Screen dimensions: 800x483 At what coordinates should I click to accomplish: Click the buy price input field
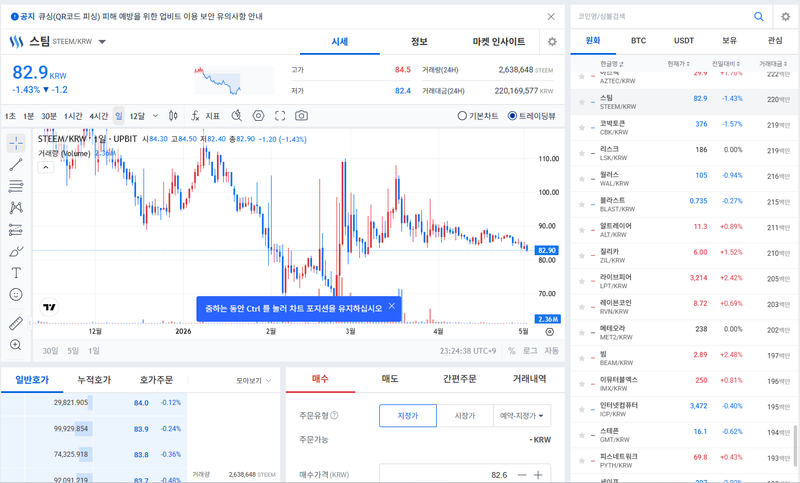[x=446, y=475]
